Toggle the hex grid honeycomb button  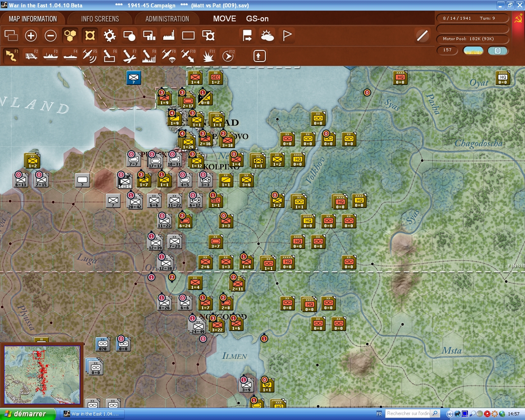coord(70,36)
